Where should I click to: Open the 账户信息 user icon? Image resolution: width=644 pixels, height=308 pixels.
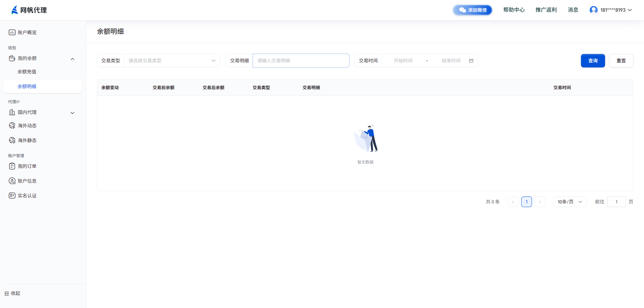click(x=12, y=181)
